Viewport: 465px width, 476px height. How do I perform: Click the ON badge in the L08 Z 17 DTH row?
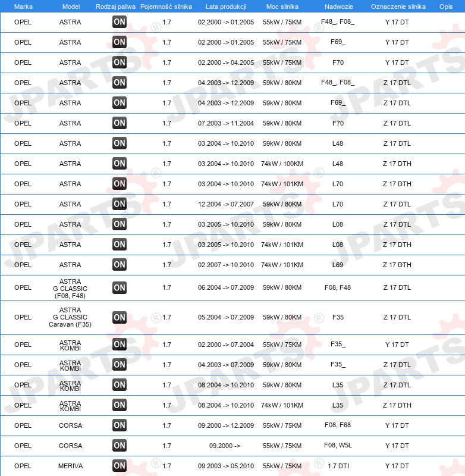[119, 245]
